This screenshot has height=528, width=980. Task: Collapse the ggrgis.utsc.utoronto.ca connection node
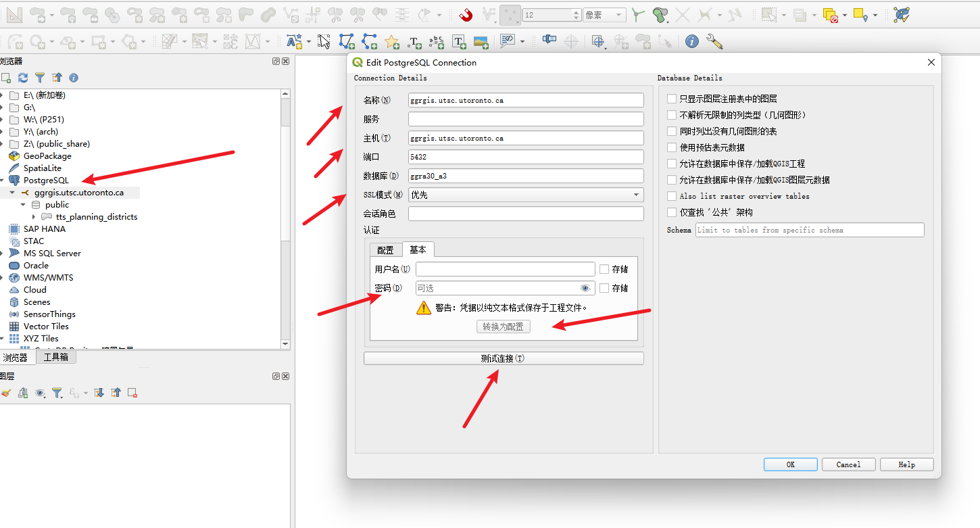click(x=12, y=193)
